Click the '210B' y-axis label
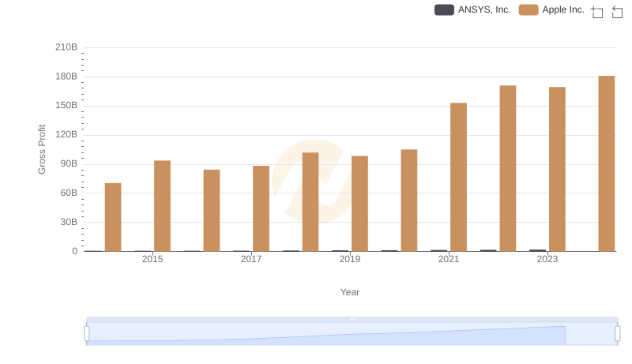This screenshot has height=364, width=632. 66,47
